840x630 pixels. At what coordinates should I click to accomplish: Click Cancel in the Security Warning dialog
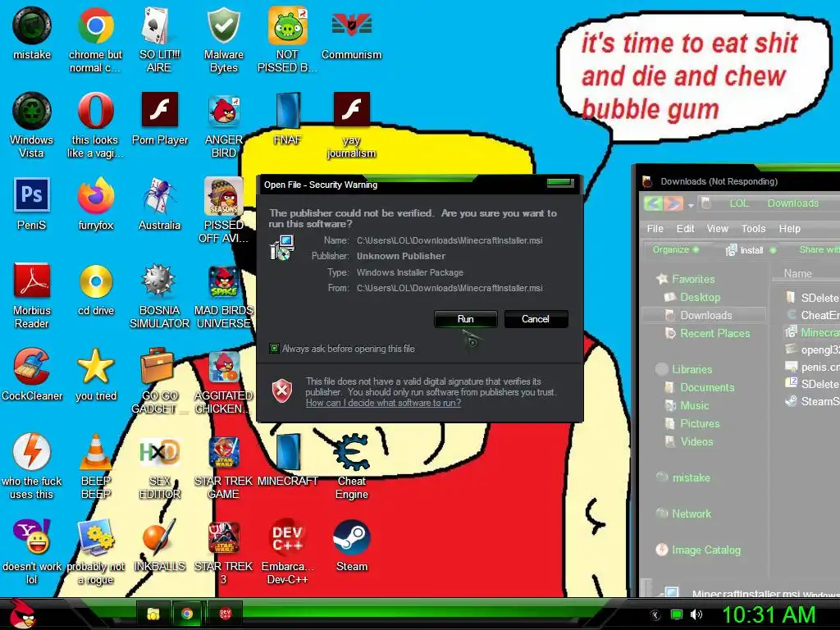[535, 319]
